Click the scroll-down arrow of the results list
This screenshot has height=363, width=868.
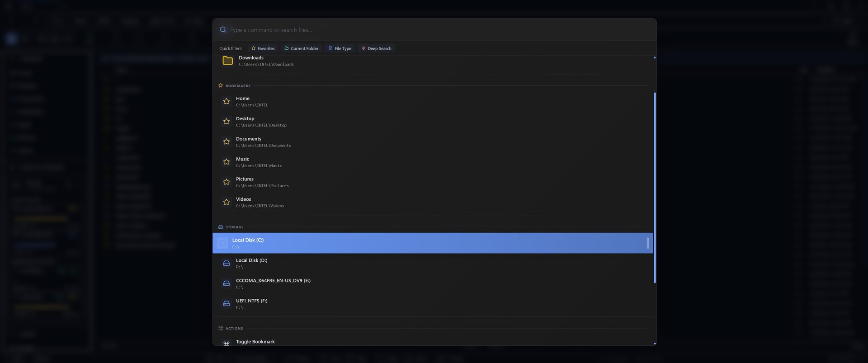tap(655, 344)
